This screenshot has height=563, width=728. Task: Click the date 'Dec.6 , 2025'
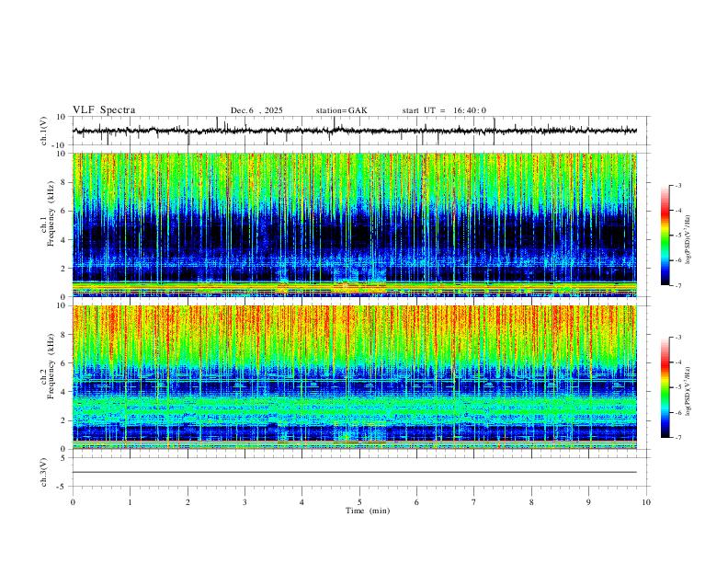pos(256,110)
